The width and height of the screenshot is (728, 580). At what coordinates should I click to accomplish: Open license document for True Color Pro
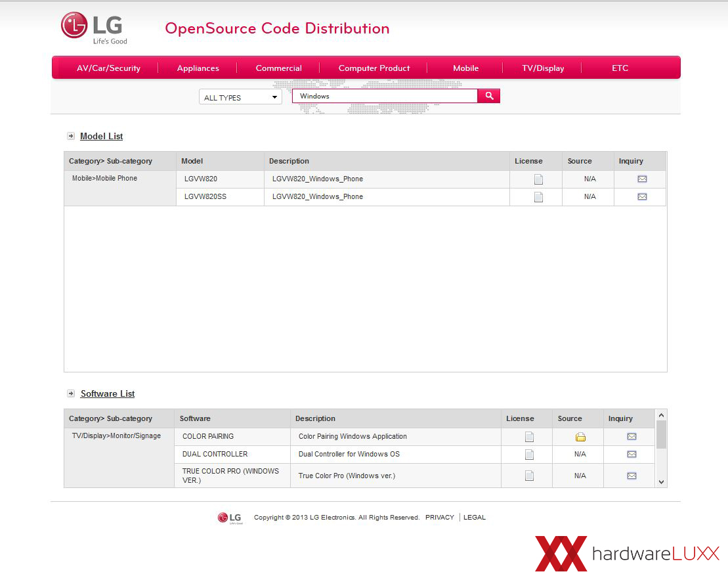click(x=529, y=476)
